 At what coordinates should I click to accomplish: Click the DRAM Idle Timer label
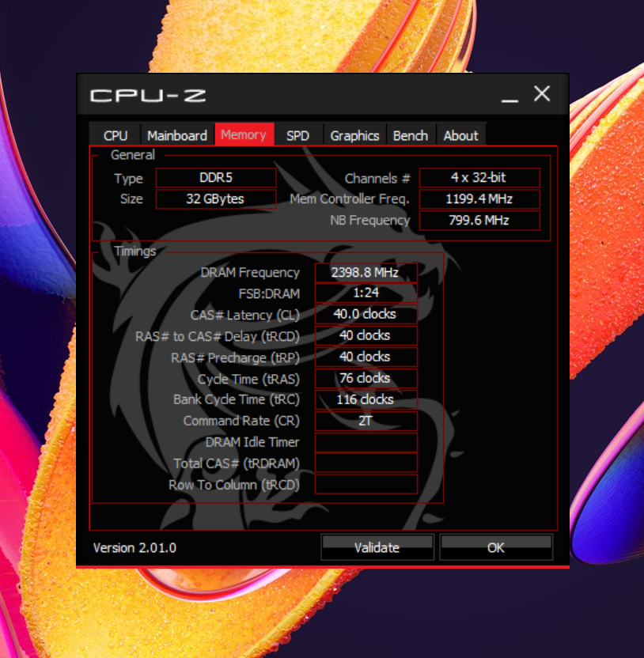tap(252, 442)
